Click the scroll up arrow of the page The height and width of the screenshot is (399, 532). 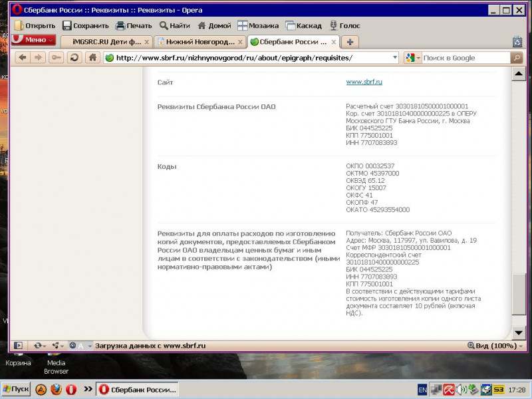[519, 74]
